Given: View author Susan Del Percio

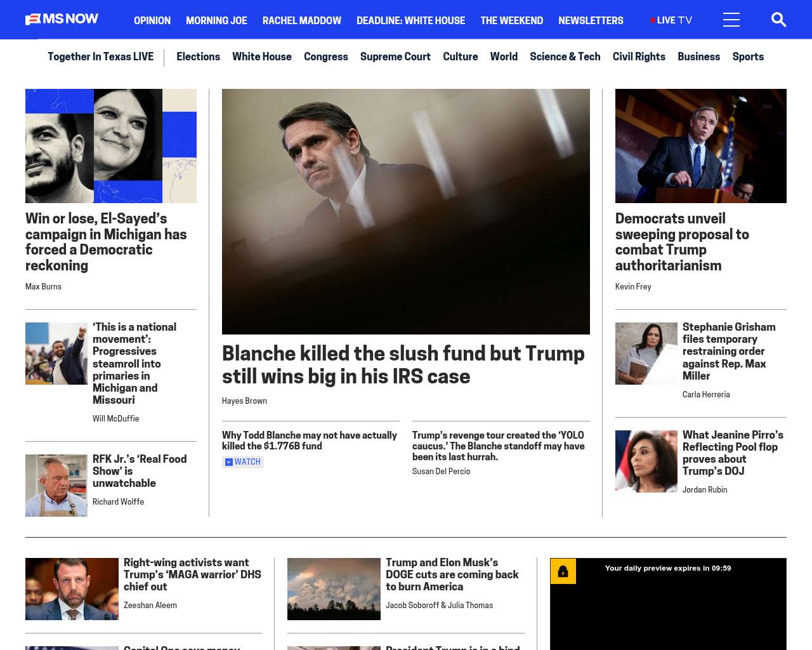Looking at the screenshot, I should [x=441, y=472].
